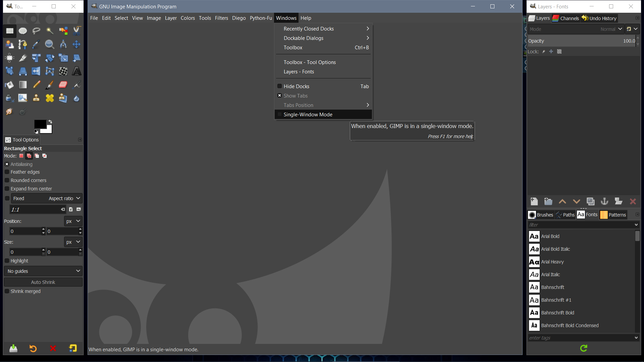This screenshot has height=362, width=644.
Task: Select the Clone stamp tool
Action: [36, 98]
